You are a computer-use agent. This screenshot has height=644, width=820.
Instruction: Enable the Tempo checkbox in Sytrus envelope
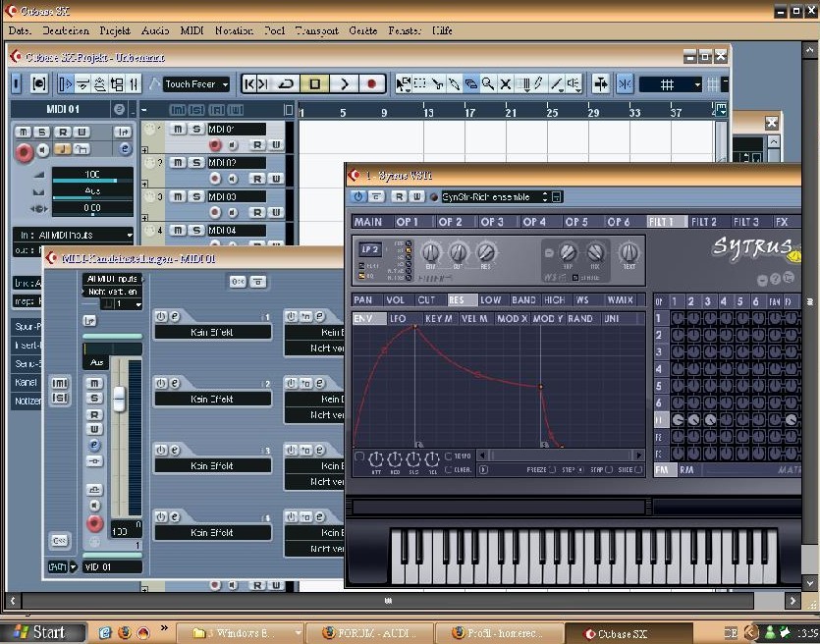[448, 456]
